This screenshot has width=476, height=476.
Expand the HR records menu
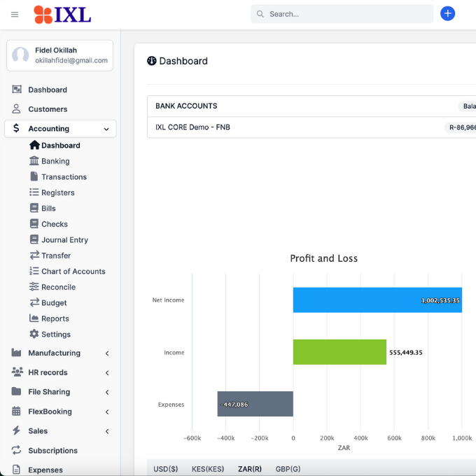[x=106, y=373]
